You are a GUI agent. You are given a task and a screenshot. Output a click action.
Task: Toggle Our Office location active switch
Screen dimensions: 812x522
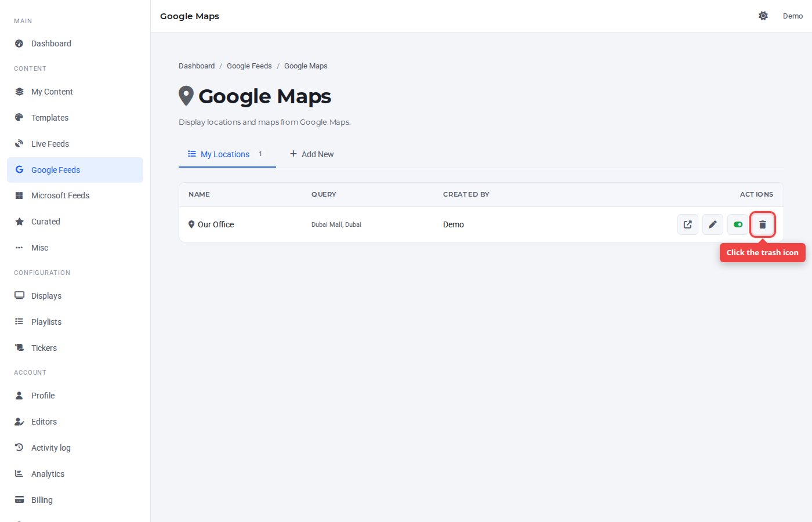click(x=738, y=224)
